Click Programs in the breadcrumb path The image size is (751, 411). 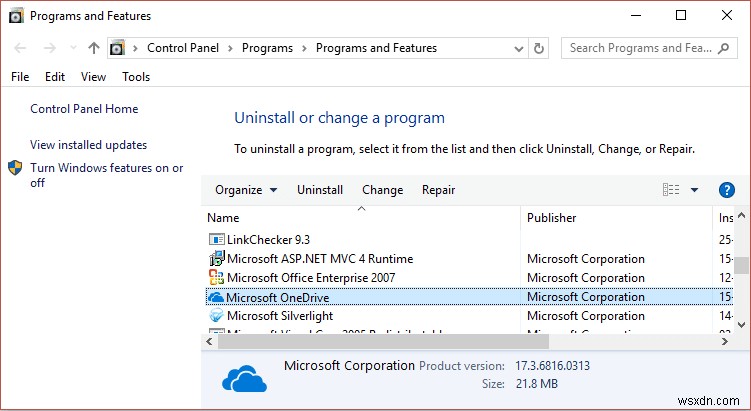(267, 48)
